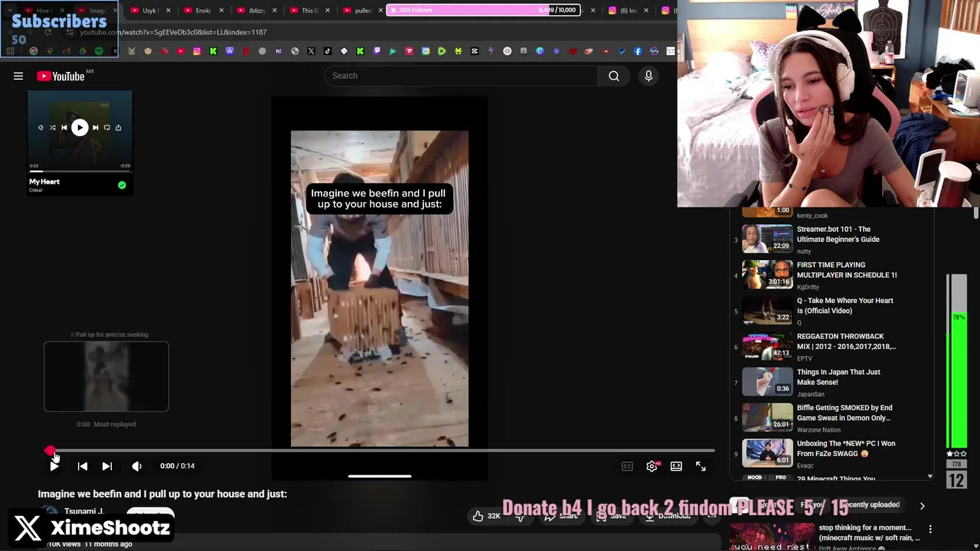Click the YouTube search magnifier button

pos(614,76)
